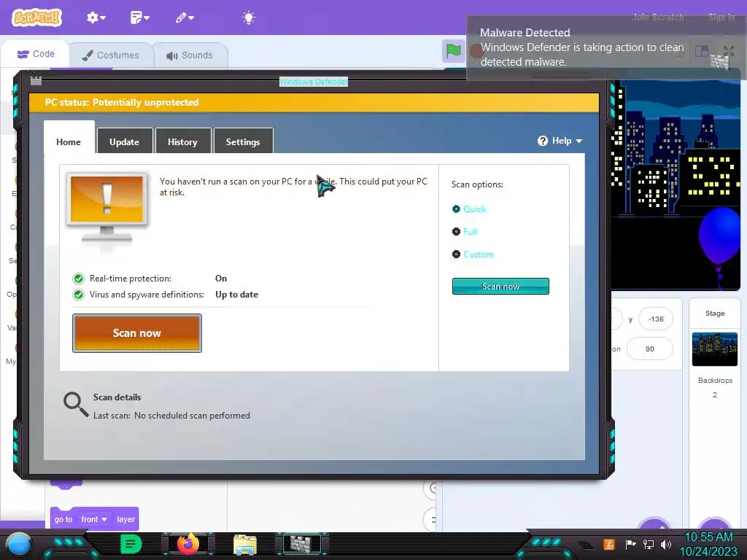Click the teal Scan now button

coord(500,286)
